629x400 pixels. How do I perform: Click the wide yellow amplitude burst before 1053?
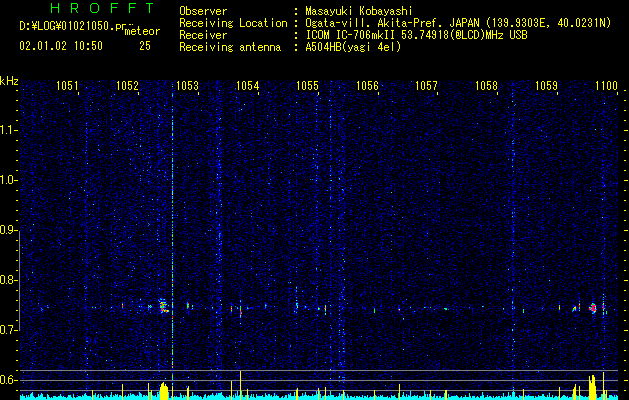click(x=164, y=391)
